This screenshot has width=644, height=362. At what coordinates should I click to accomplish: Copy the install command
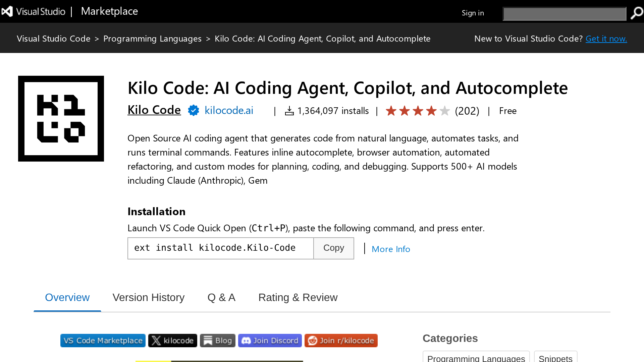coord(334,248)
